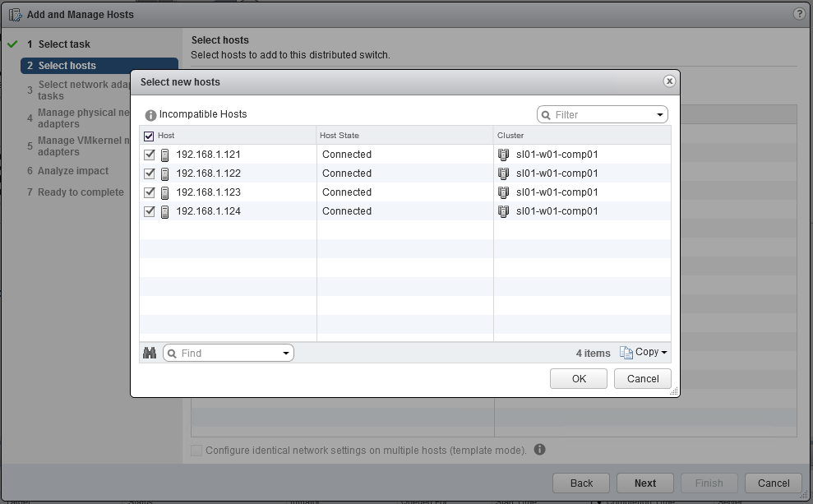The width and height of the screenshot is (813, 504).
Task: Click the Incompatible Hosts info icon
Action: point(150,115)
